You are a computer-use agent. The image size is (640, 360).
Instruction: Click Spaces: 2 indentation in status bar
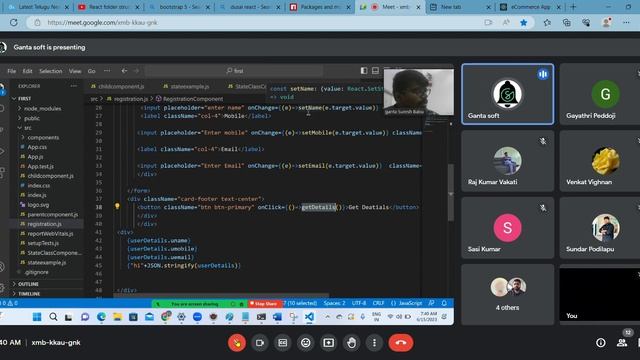click(x=334, y=303)
